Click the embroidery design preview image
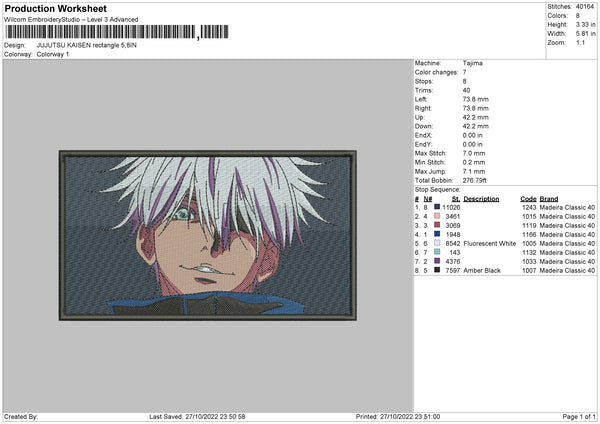Screen dimensions: 600x424 click(x=207, y=235)
